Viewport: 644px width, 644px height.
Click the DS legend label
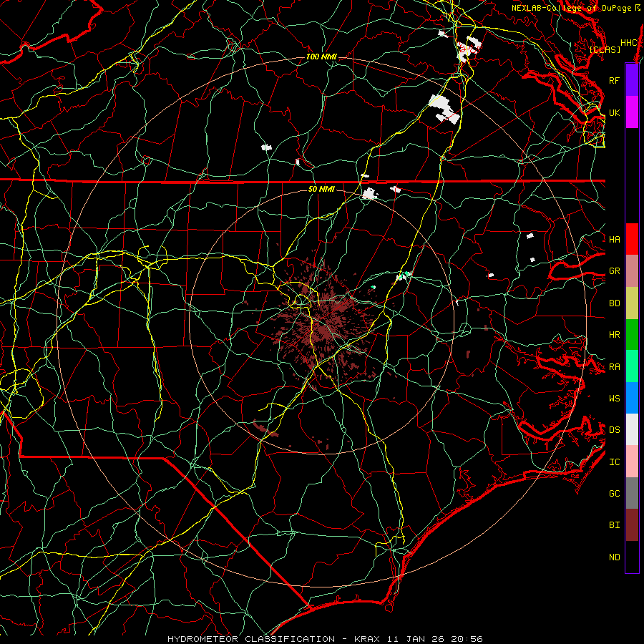[x=614, y=429]
